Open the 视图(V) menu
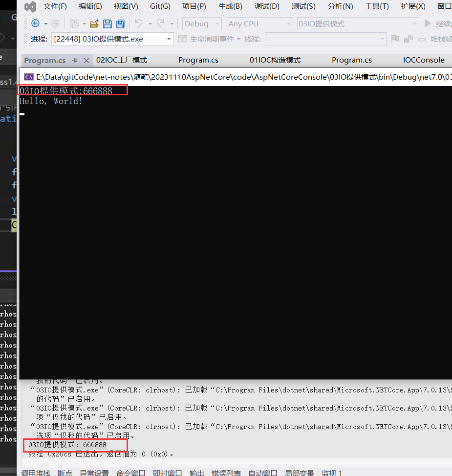This screenshot has width=452, height=476. coord(126,6)
